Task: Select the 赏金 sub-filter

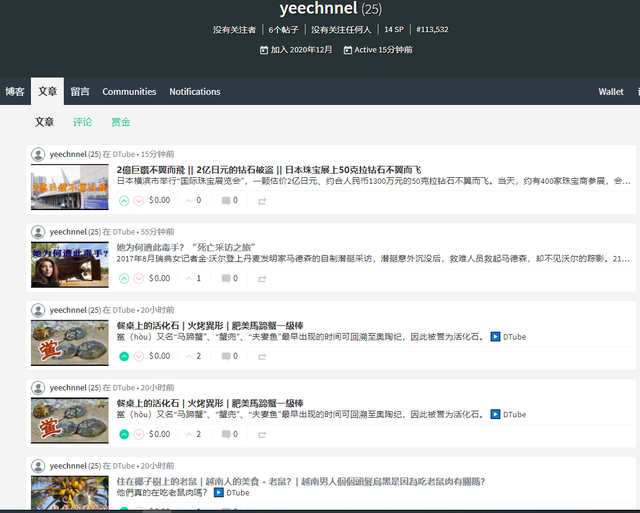Action: 121,122
